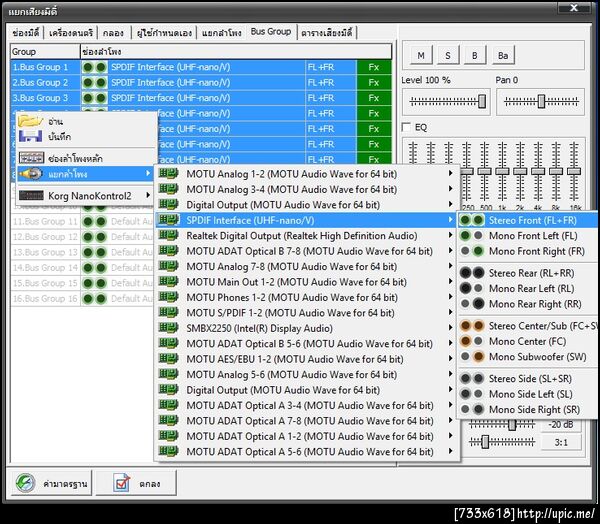600x524 pixels.
Task: Toggle green Fx cell for Bus Group 2
Action: [x=374, y=83]
